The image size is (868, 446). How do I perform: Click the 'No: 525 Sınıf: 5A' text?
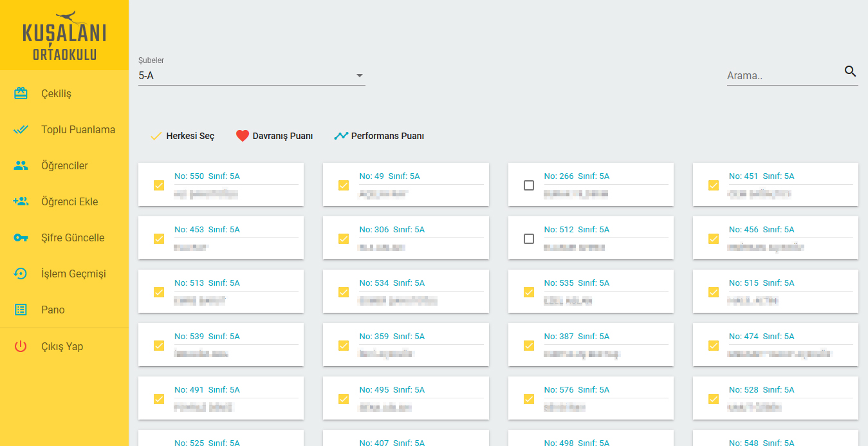[x=207, y=443]
